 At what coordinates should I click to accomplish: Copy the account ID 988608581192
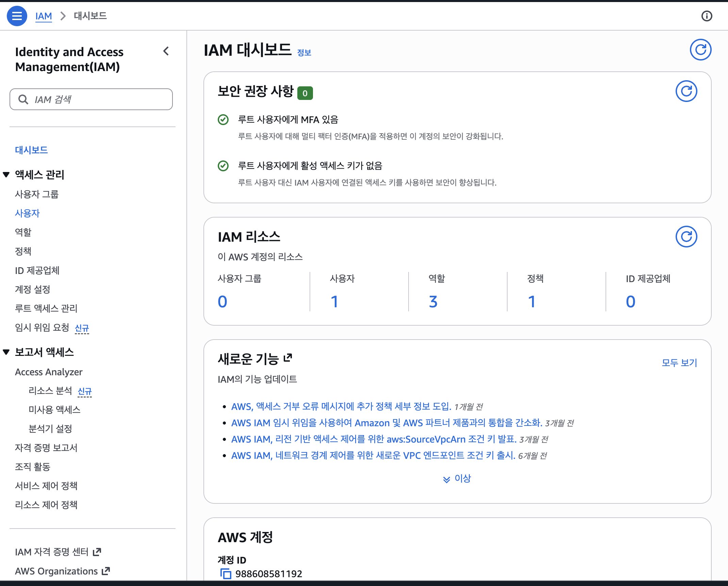click(226, 573)
